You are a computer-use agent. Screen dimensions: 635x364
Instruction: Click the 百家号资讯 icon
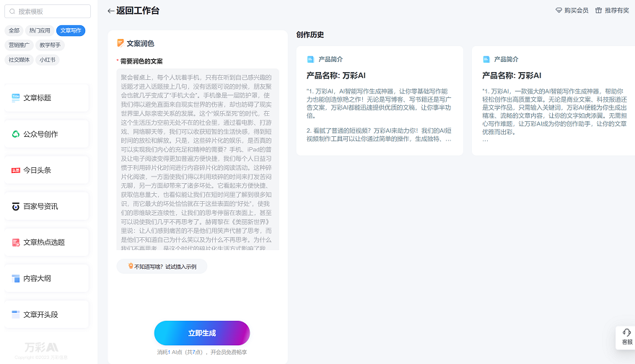15,206
